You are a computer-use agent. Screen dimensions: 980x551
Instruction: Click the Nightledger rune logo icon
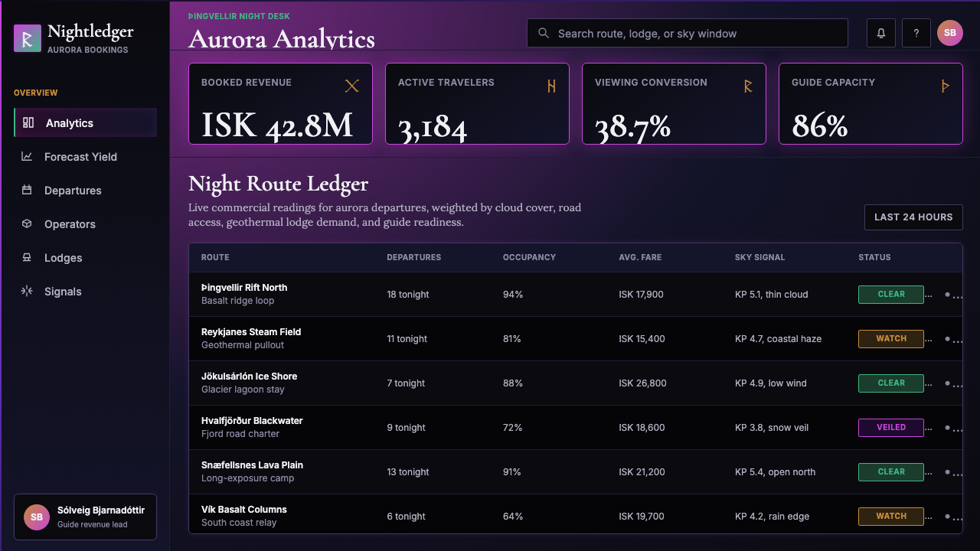28,38
